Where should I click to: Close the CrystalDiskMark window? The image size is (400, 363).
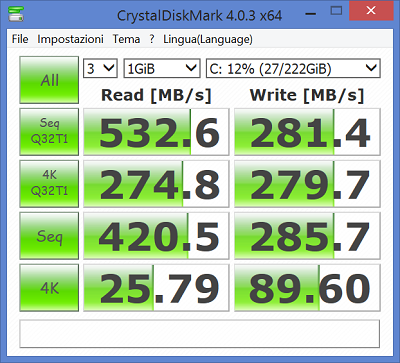tap(371, 11)
